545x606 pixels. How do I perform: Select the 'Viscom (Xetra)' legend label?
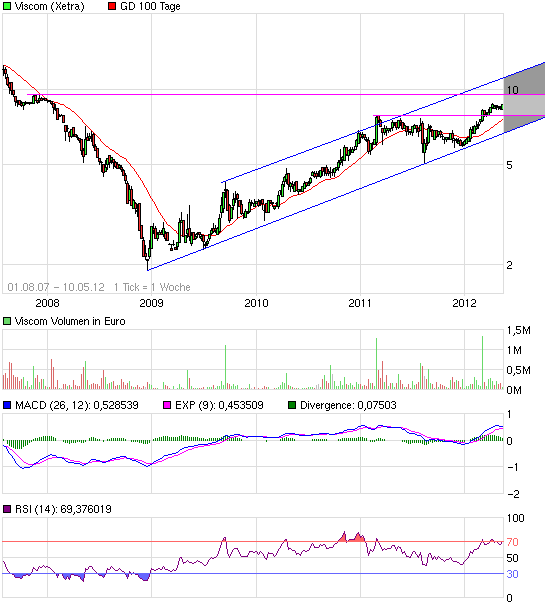(x=49, y=7)
